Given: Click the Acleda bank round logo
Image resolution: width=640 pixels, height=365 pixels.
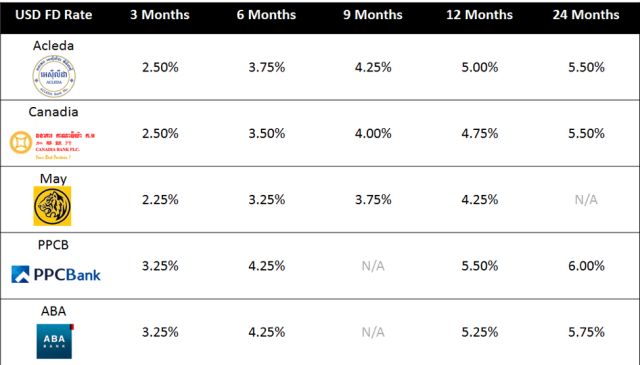Looking at the screenshot, I should pos(54,76).
